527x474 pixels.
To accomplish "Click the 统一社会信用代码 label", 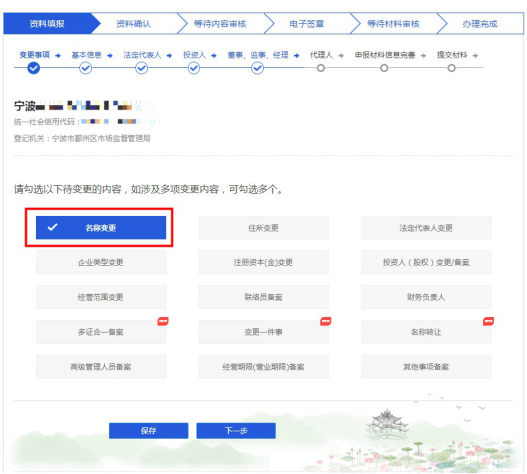I will click(x=47, y=122).
